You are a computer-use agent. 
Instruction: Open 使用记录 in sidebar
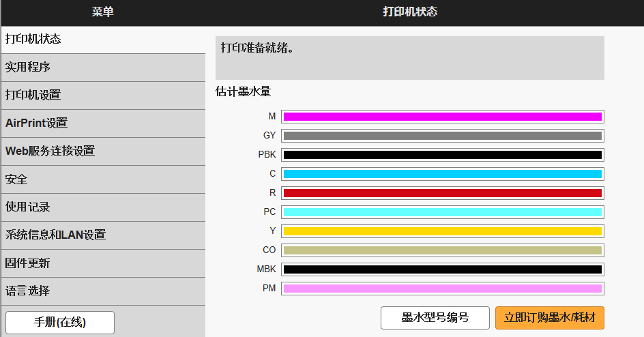click(x=102, y=207)
